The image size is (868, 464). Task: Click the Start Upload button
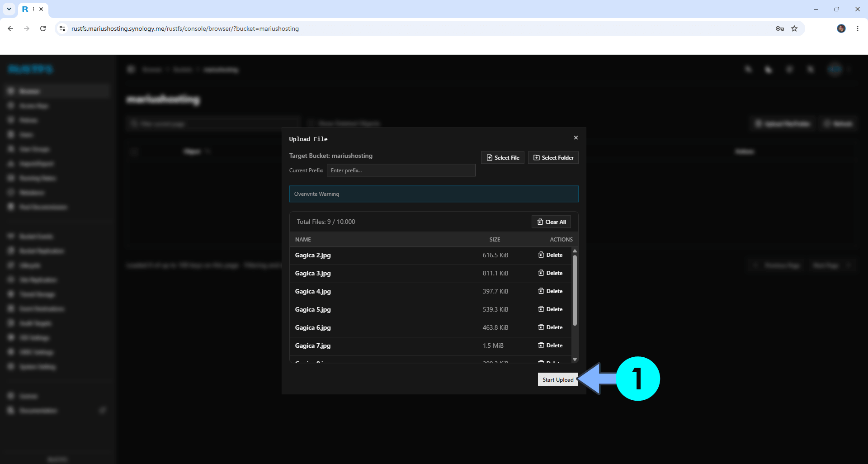(558, 380)
